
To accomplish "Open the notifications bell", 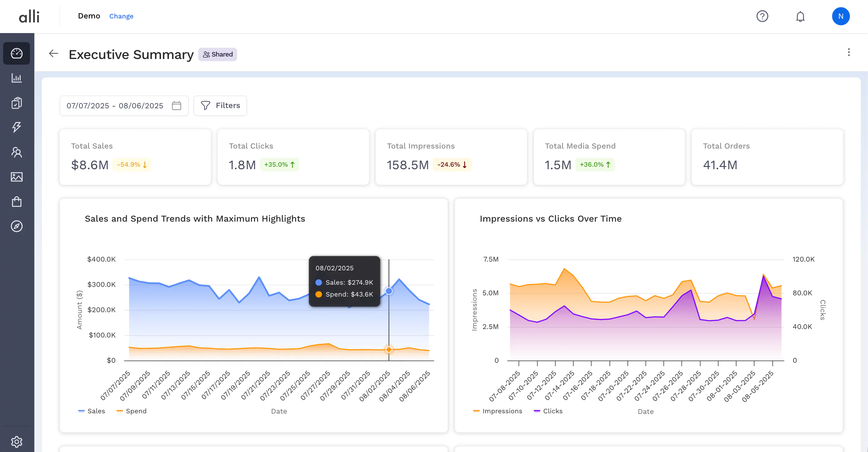I will click(x=800, y=16).
